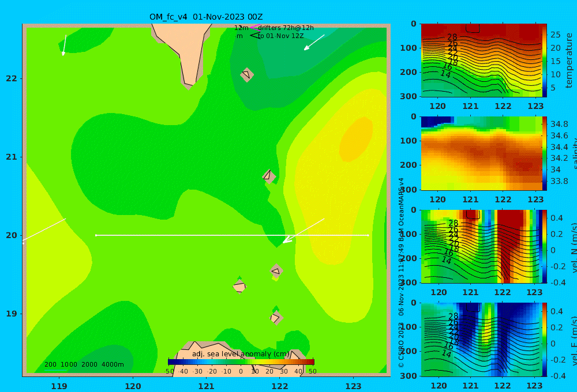Click the '5' tick on the temperature colorbar
The width and height of the screenshot is (577, 392).
click(x=553, y=88)
